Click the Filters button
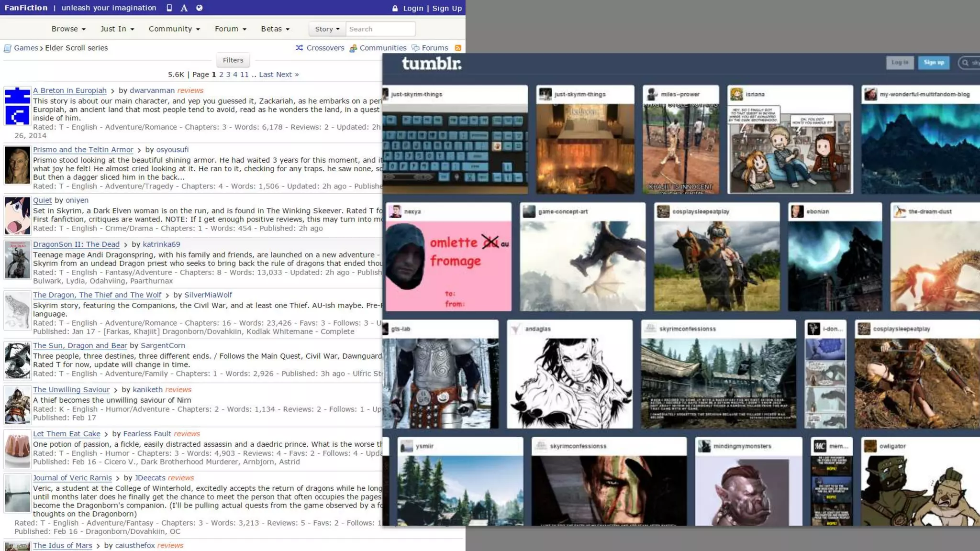Viewport: 980px width, 551px height. click(233, 60)
